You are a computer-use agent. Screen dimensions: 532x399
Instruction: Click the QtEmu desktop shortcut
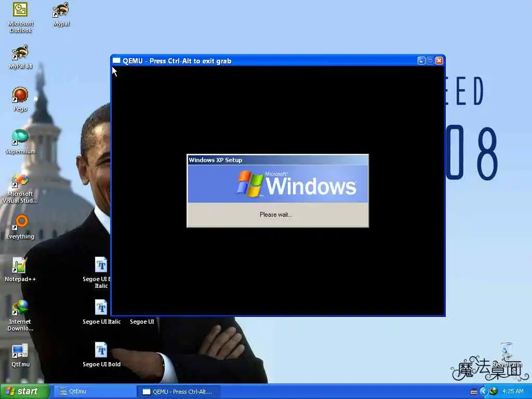click(20, 355)
